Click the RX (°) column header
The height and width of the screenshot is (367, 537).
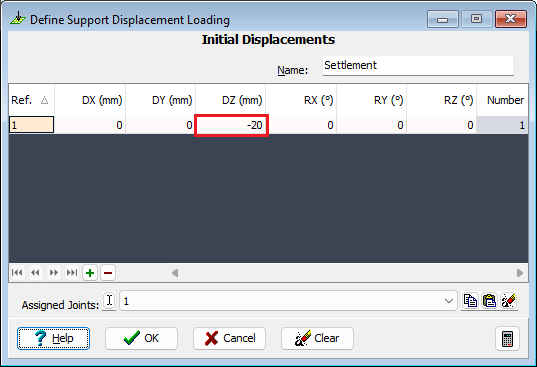[301, 100]
